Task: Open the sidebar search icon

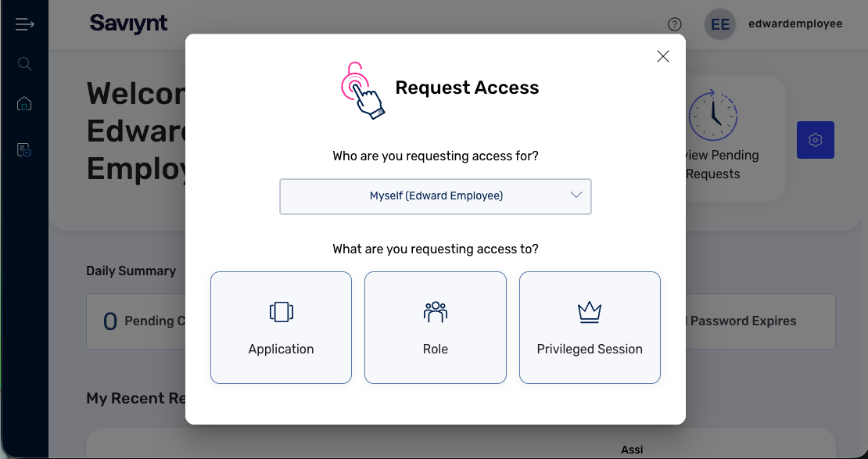Action: (24, 64)
